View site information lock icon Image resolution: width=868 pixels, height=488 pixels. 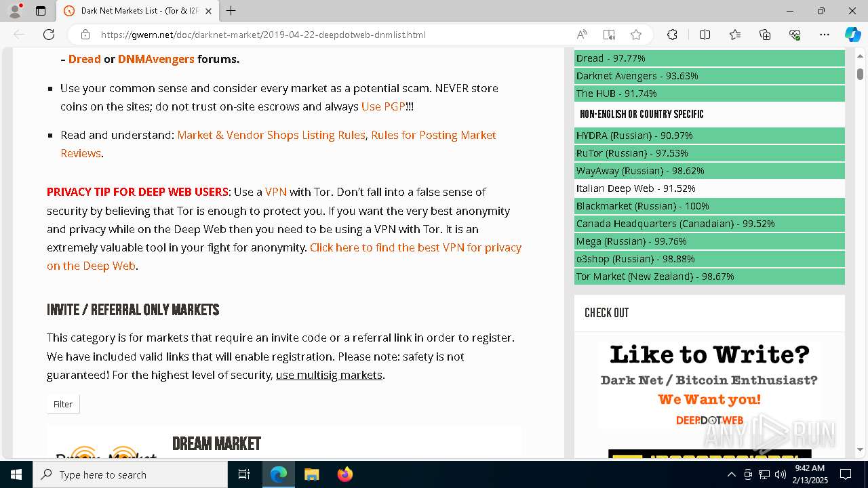[85, 35]
